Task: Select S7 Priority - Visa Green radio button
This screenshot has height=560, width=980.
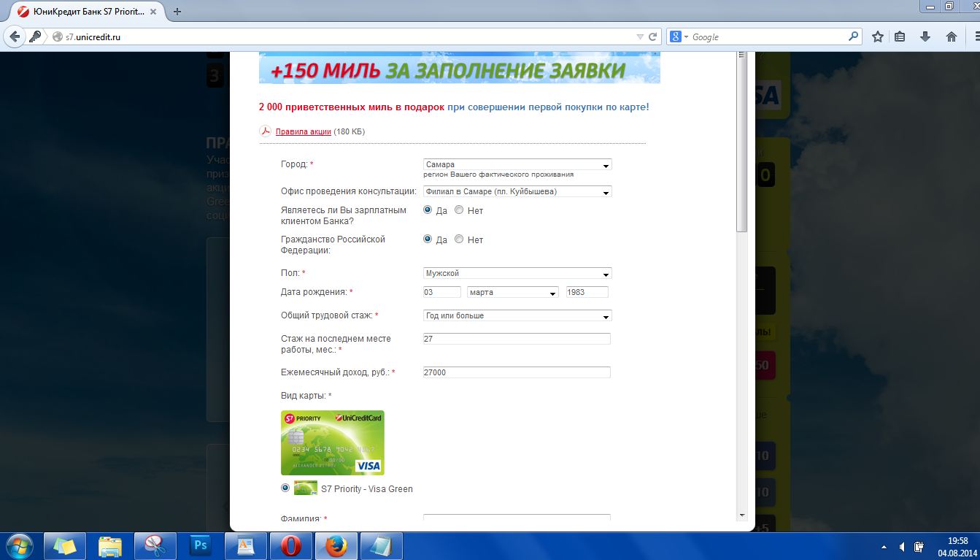Action: (285, 488)
